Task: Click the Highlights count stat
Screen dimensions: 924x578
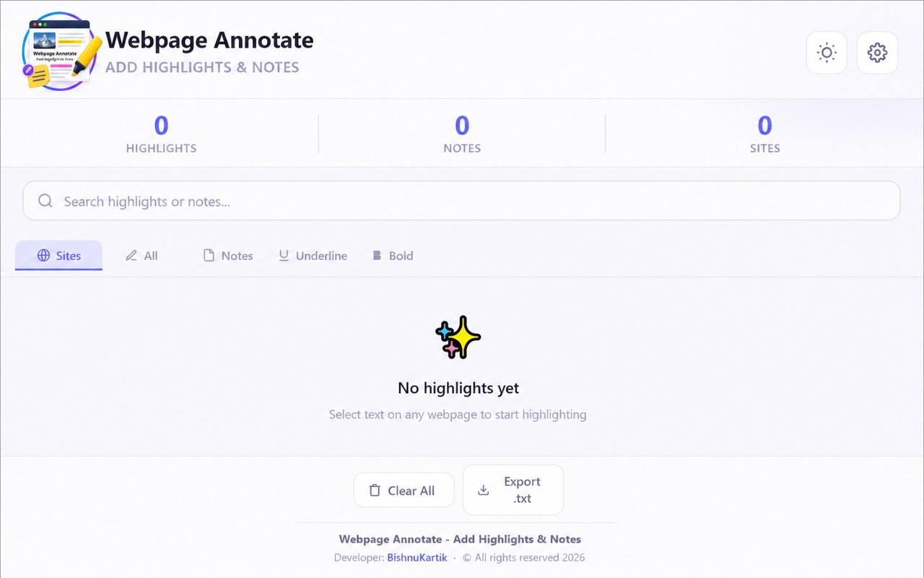Action: point(161,134)
